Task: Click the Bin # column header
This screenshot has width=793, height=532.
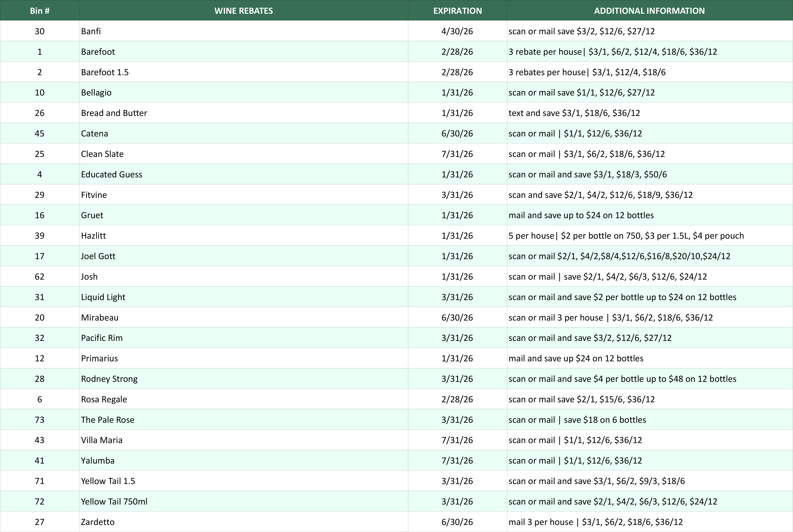Action: point(40,11)
